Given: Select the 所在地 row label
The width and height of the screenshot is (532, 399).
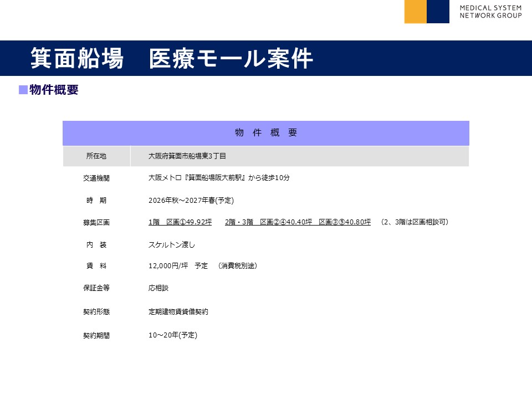Looking at the screenshot, I should [96, 156].
